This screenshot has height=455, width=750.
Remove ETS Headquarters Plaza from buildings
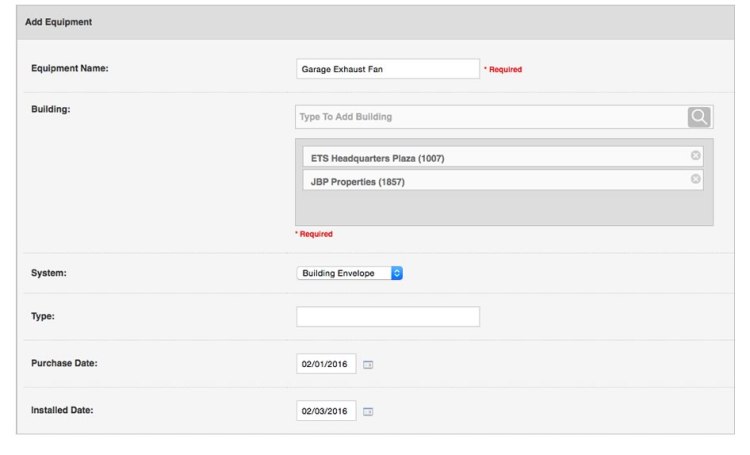click(696, 156)
